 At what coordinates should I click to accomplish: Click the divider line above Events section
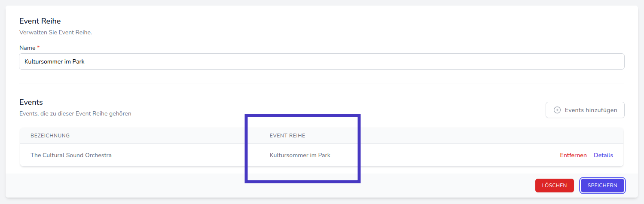(321, 83)
